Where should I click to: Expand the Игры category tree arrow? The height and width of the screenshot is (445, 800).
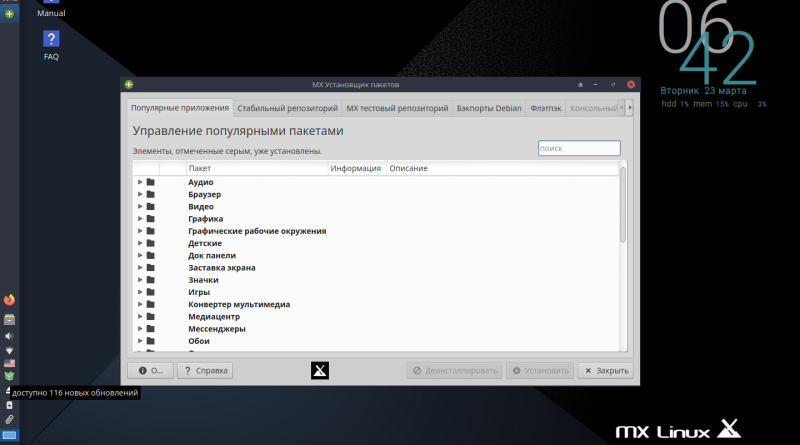click(x=140, y=292)
